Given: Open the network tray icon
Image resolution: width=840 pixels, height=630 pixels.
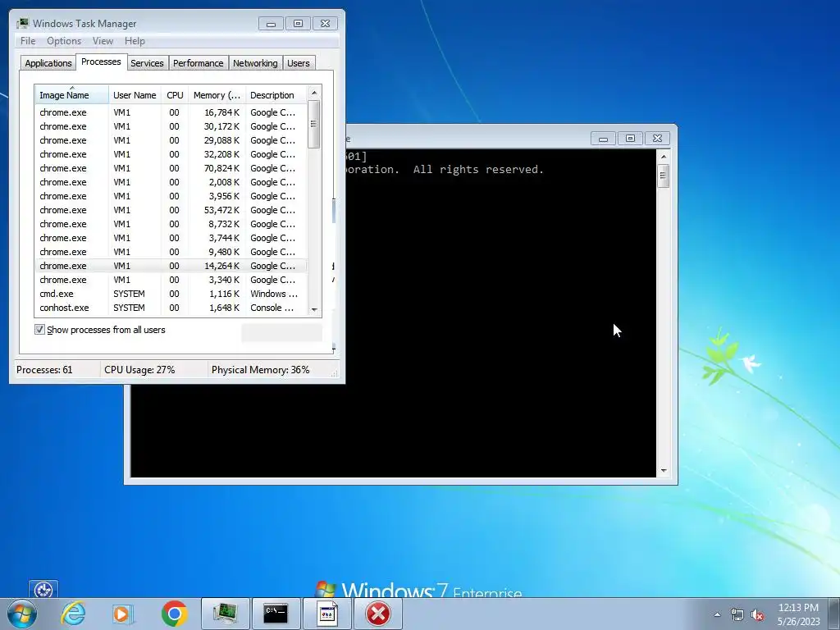Looking at the screenshot, I should click(x=737, y=615).
